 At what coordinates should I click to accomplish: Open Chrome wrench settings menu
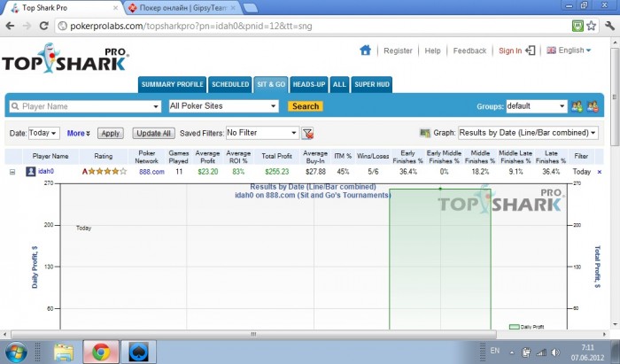pos(609,26)
